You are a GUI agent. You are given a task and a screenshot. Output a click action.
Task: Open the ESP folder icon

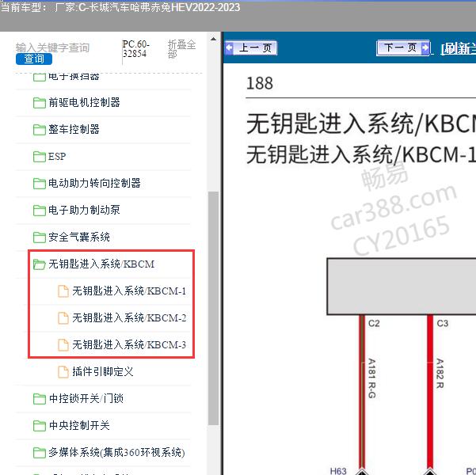[39, 157]
